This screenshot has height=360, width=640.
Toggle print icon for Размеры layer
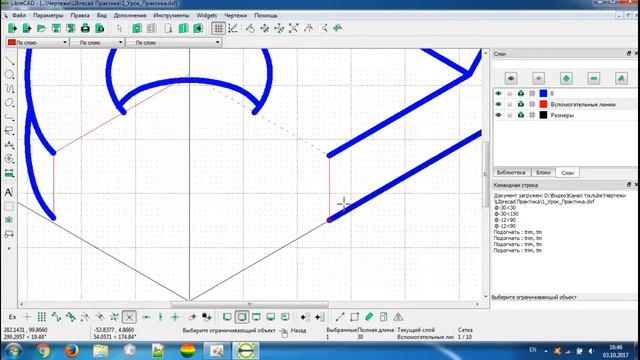[521, 115]
